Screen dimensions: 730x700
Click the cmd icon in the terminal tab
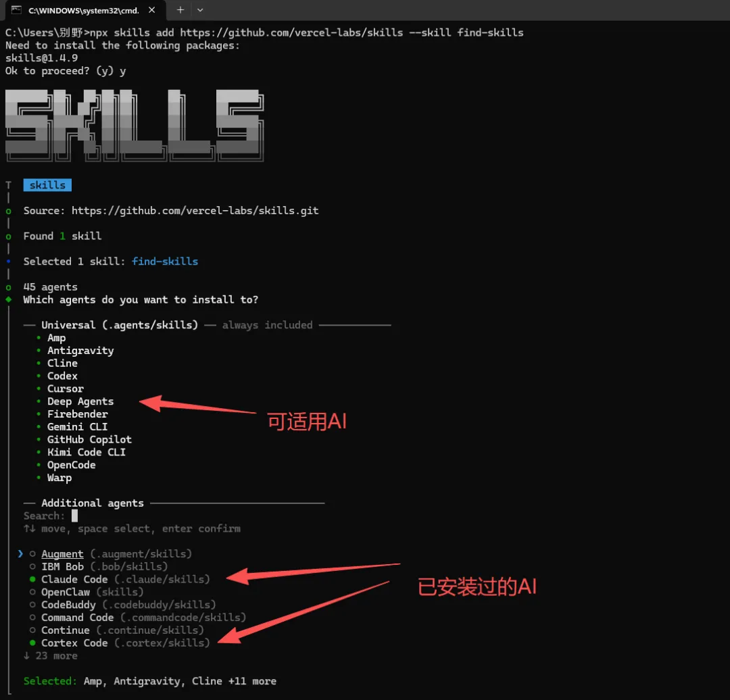[16, 9]
